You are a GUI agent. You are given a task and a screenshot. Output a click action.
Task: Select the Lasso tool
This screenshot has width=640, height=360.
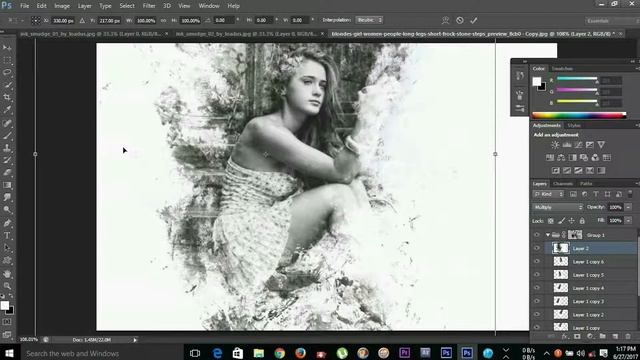click(x=7, y=72)
